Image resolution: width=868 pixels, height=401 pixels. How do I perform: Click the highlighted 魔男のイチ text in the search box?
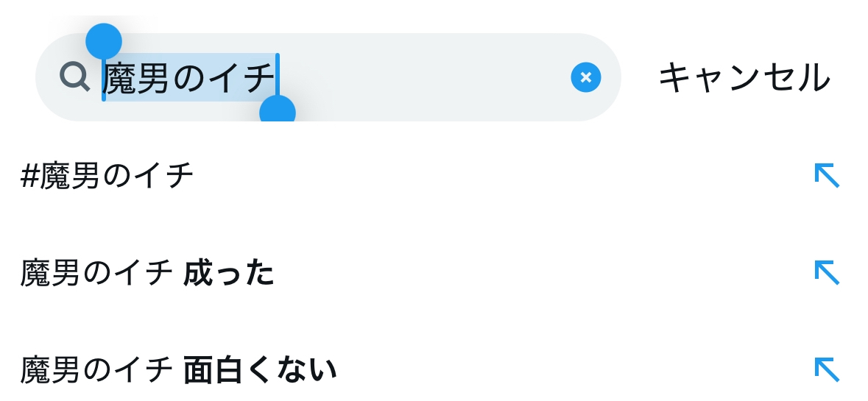(x=189, y=78)
